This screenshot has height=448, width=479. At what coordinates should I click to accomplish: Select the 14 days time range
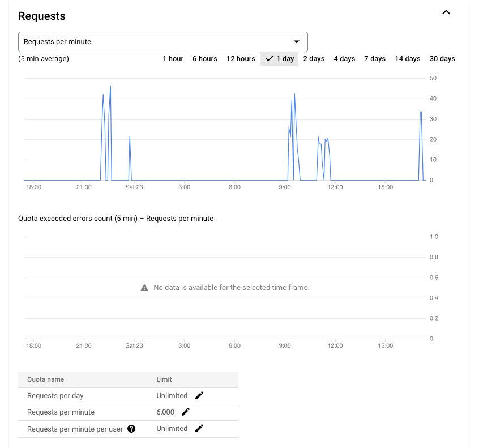coord(407,58)
